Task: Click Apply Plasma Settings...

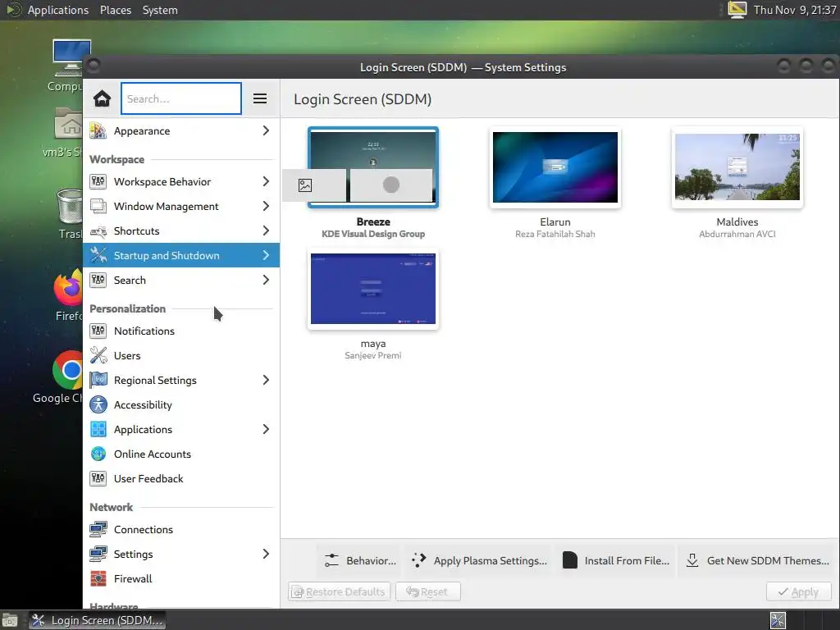Action: tap(479, 561)
